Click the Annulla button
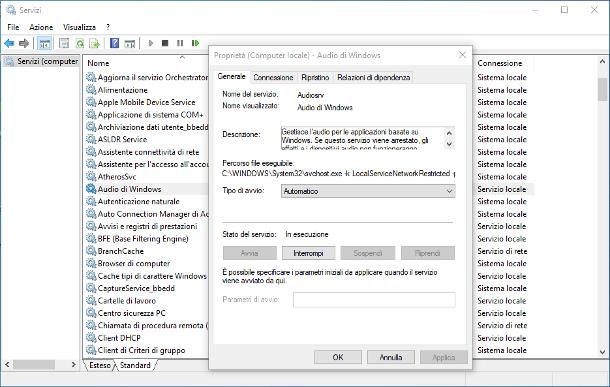 pos(391,357)
